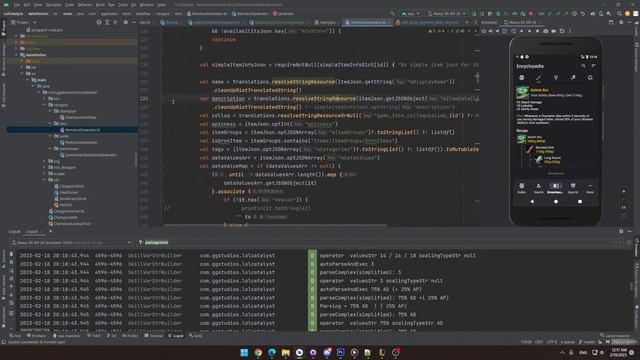Screen dimensions: 640x360
Task: Toggle Terminal tool window button
Action: [153, 336]
